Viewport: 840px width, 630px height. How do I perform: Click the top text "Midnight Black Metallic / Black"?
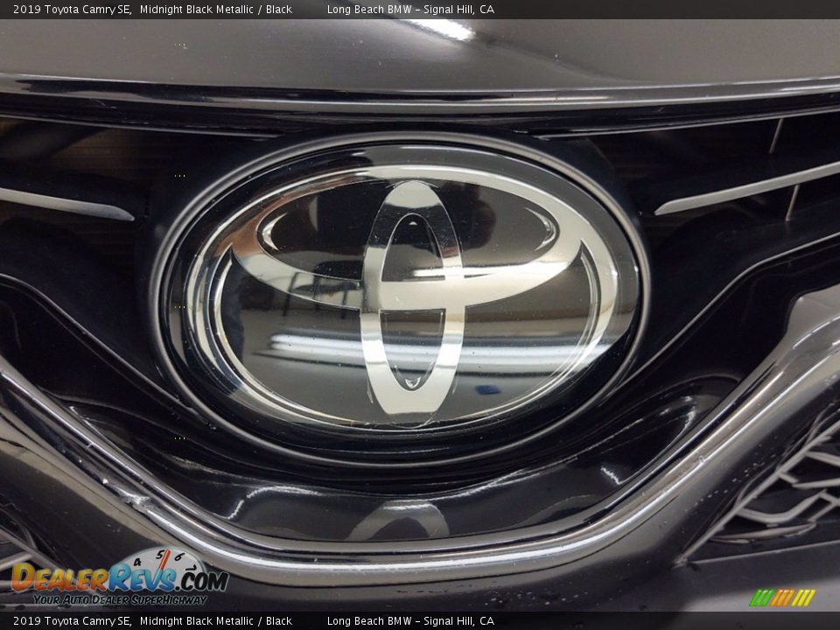(x=216, y=9)
